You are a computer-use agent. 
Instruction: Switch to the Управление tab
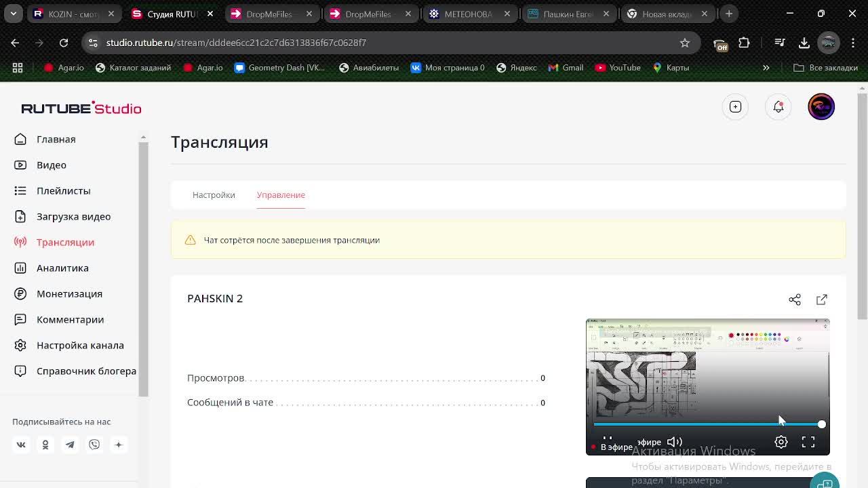click(281, 195)
